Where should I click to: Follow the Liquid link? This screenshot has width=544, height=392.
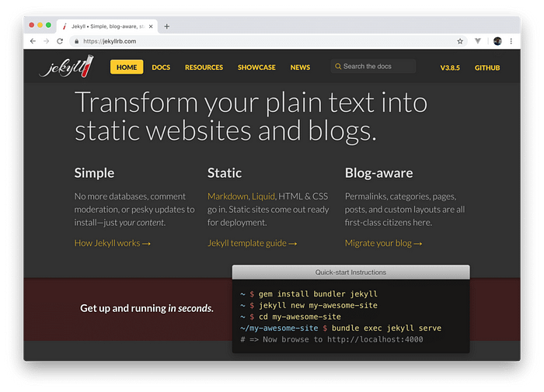coord(263,196)
